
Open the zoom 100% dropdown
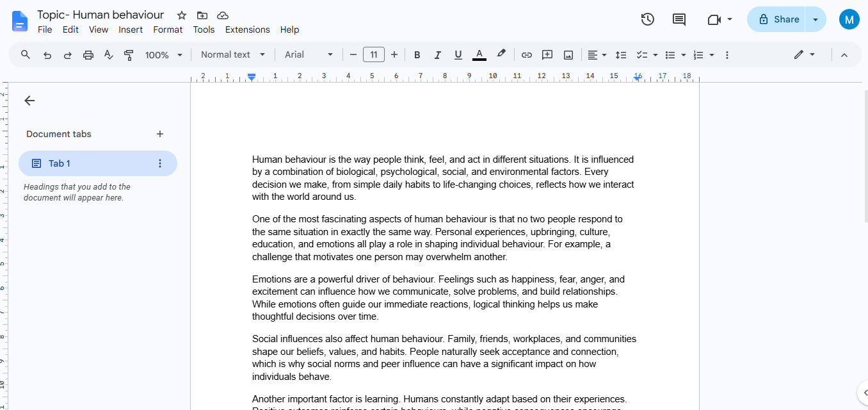(164, 55)
